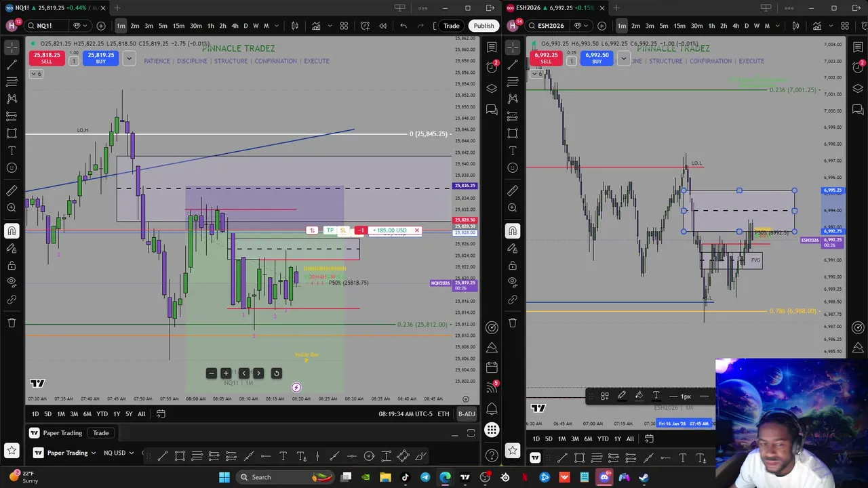Click ESH2026 symbol search field
Image resolution: width=868 pixels, height=488 pixels.
[547, 26]
